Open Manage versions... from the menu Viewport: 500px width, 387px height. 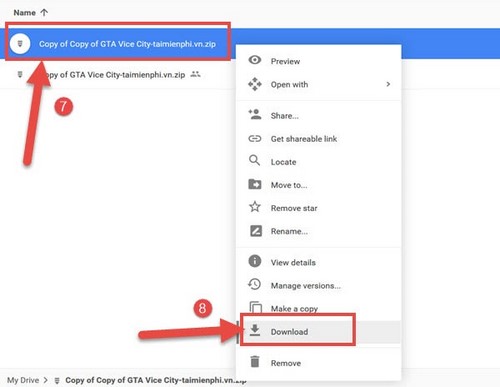click(318, 286)
